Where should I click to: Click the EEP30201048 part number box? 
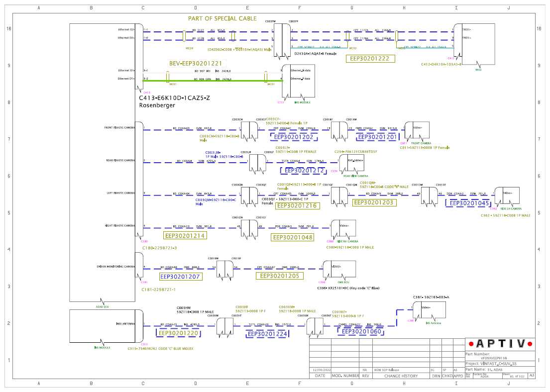(x=293, y=237)
